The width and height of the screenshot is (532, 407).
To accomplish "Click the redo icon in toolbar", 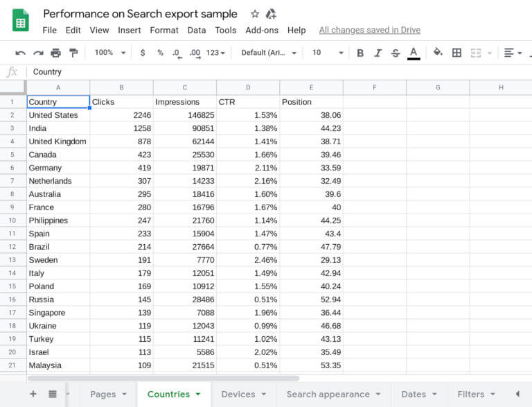I will click(x=38, y=53).
